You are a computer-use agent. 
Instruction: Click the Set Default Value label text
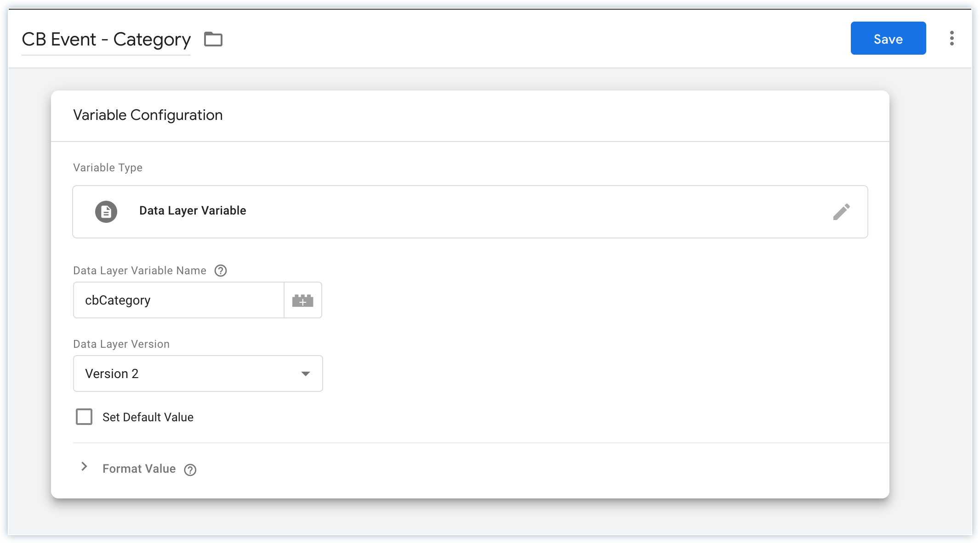(148, 417)
